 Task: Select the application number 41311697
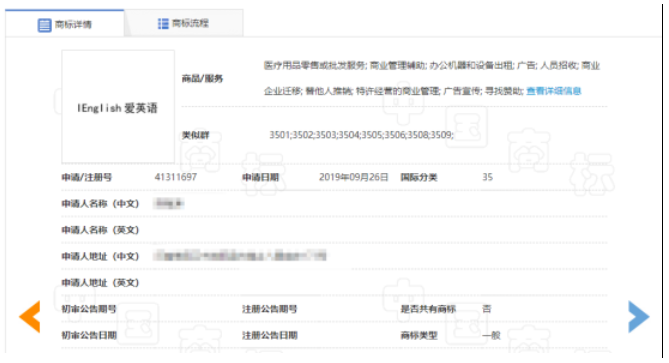coord(176,177)
